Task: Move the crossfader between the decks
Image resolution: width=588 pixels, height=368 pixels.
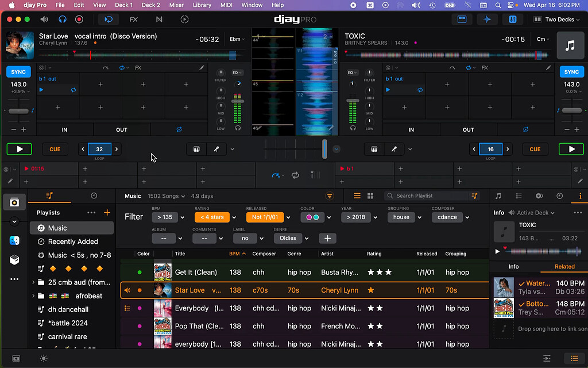Action: tap(324, 148)
